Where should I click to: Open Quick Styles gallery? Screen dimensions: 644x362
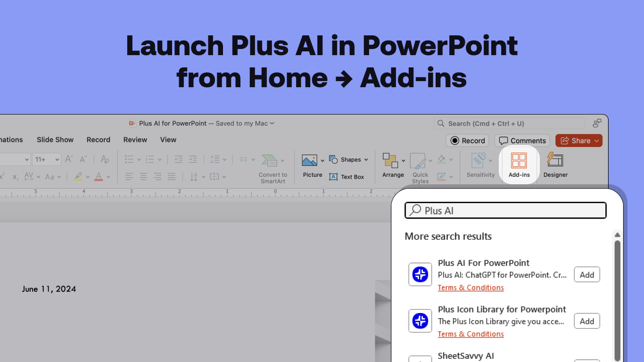[420, 168]
